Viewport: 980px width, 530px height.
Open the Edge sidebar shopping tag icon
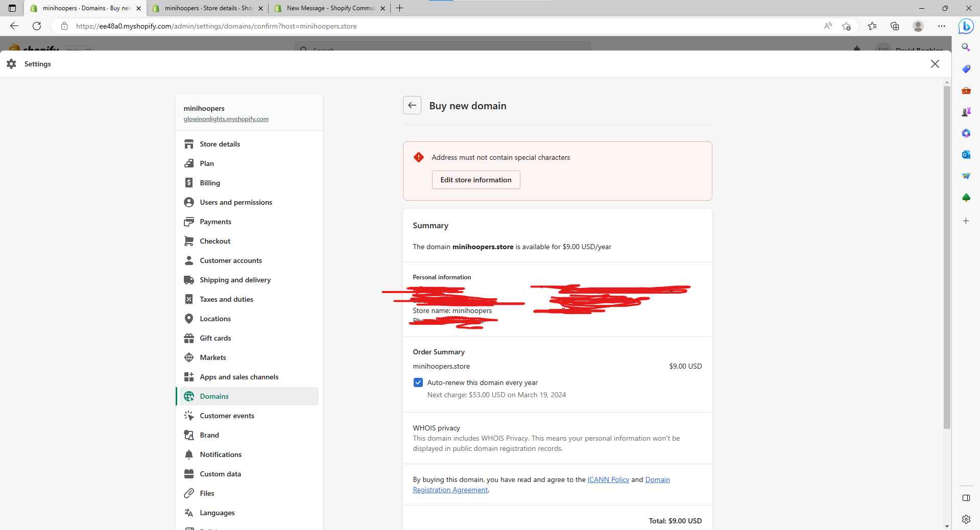click(x=966, y=69)
